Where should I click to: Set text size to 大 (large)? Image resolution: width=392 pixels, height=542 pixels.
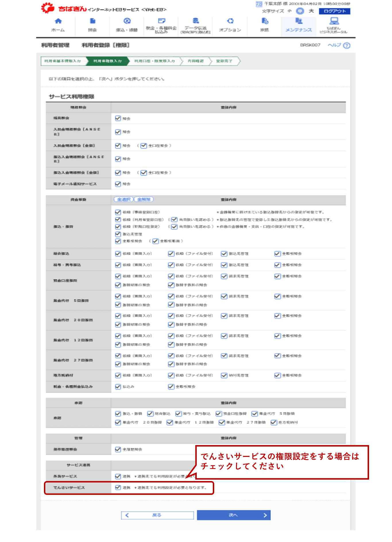[x=311, y=11]
